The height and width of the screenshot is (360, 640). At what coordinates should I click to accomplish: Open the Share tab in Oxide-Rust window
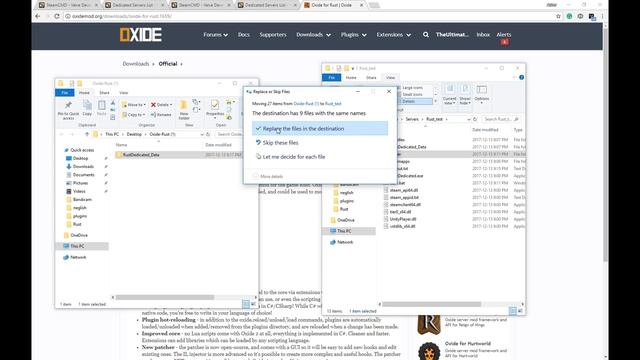(x=104, y=93)
